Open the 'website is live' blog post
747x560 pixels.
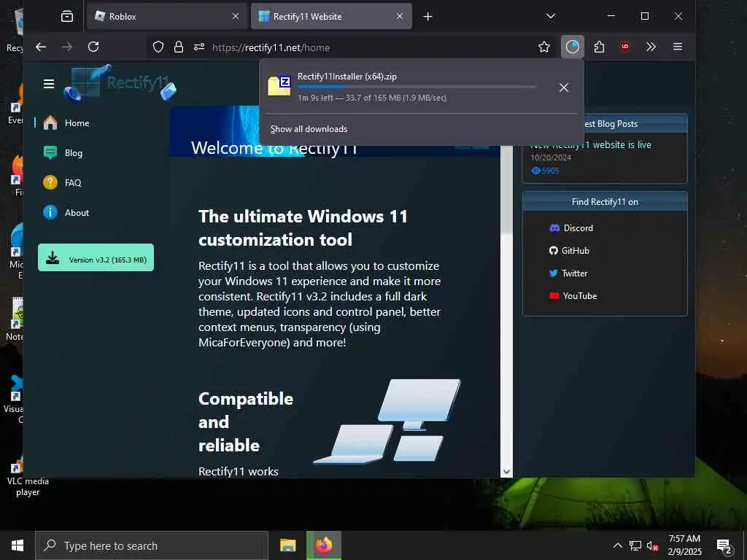[591, 145]
